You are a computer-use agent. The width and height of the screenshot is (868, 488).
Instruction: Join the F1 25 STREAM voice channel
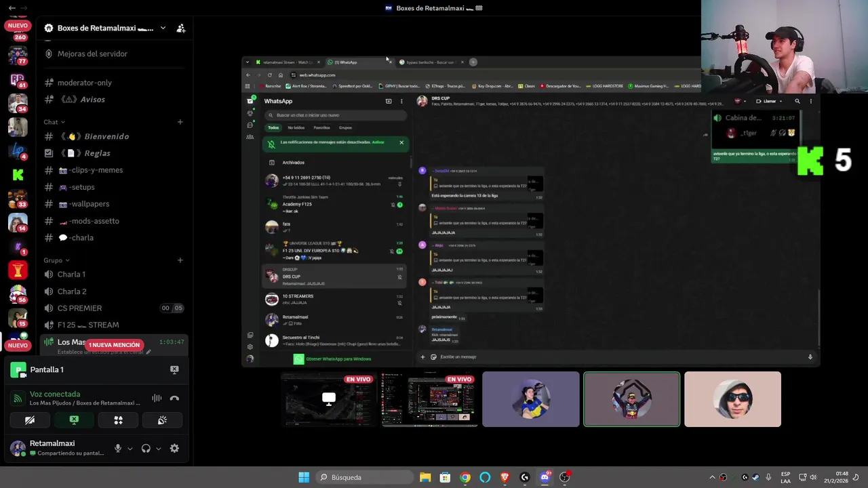[x=113, y=325]
